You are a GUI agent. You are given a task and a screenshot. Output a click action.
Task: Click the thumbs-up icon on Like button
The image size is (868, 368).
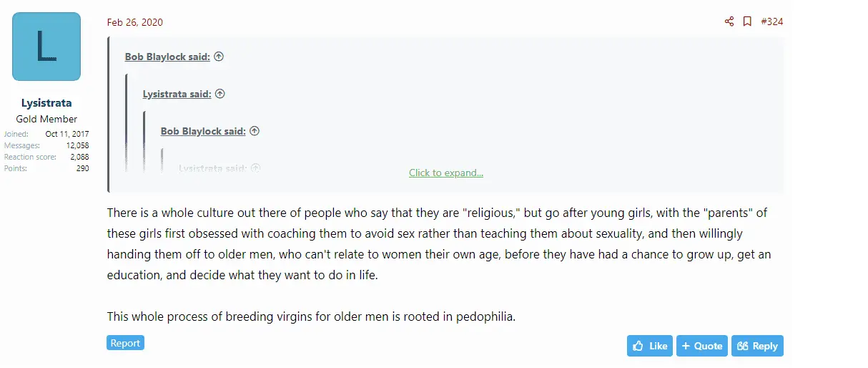pos(638,346)
